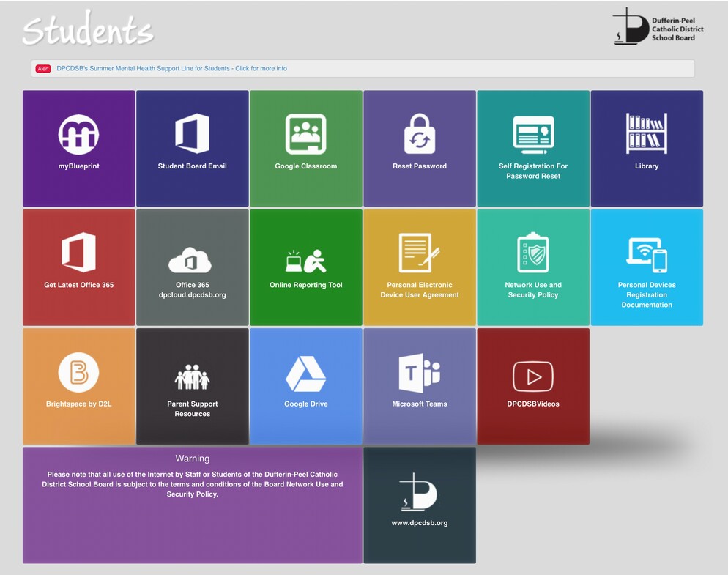This screenshot has height=575, width=728.
Task: Click the Google Drive triangle icon
Action: tap(305, 374)
